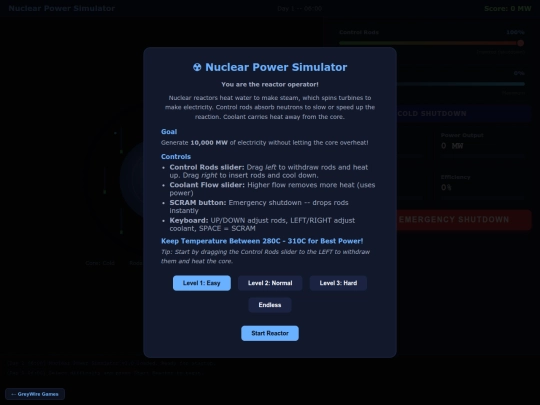This screenshot has height=405, width=540.
Task: Click the 'You are the reactor operator!' text
Action: (x=270, y=84)
